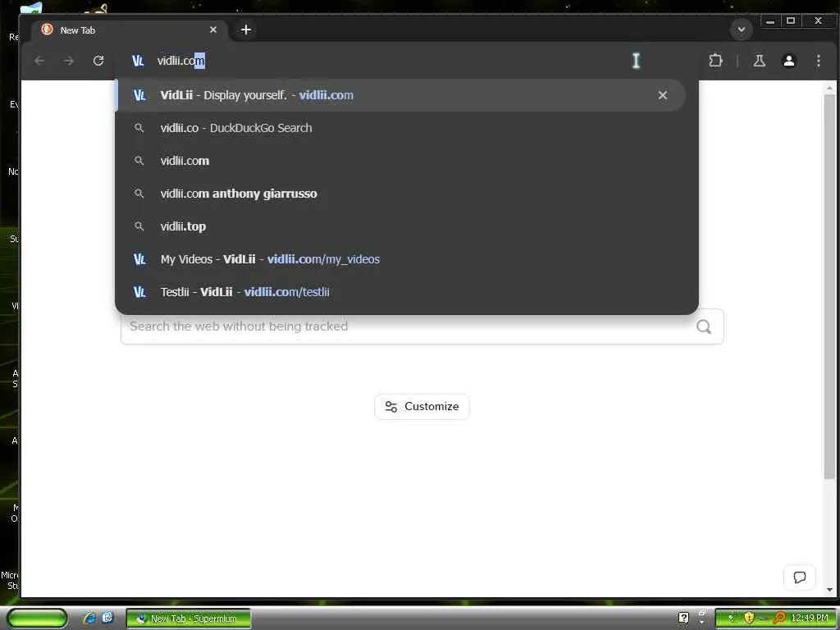
Task: Remove the VidLii suggestion with X
Action: [663, 95]
